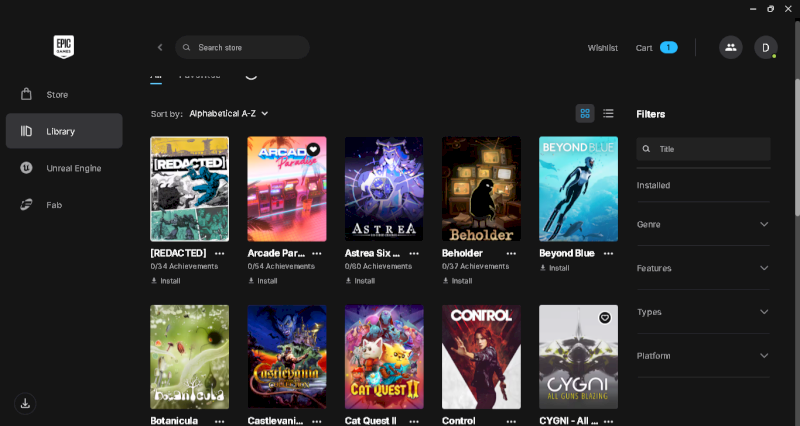The image size is (800, 426).
Task: Open more options for Beyond Blue
Action: pos(608,253)
